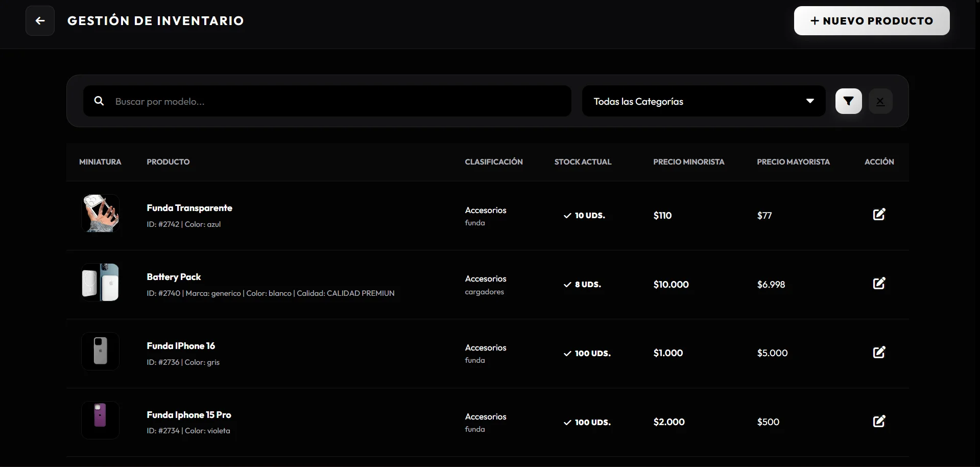Click the $6.998 wholesale price
Viewport: 980px width, 467px height.
click(x=771, y=285)
